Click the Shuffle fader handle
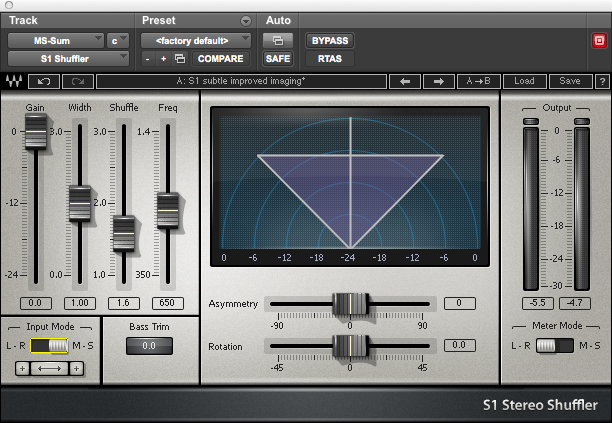The width and height of the screenshot is (612, 423). point(124,233)
